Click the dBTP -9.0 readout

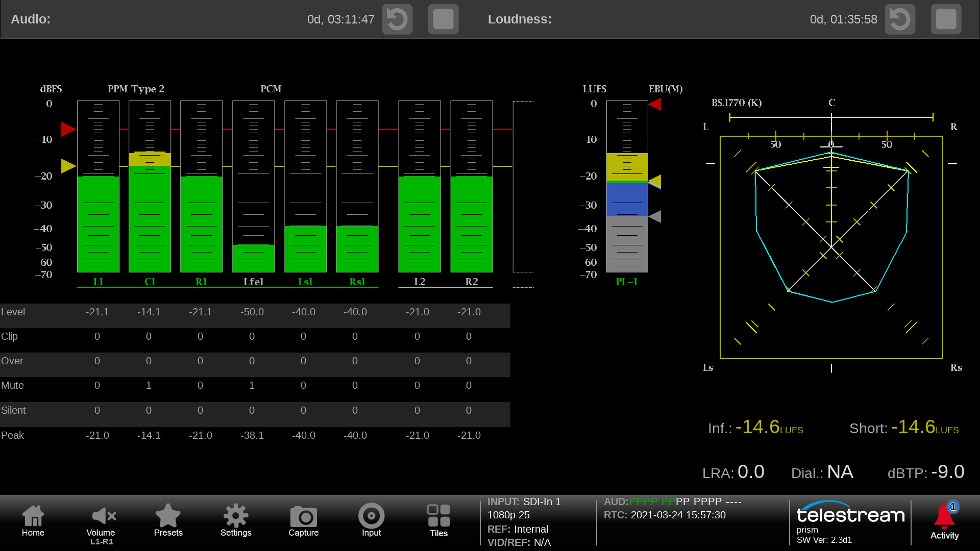(926, 472)
